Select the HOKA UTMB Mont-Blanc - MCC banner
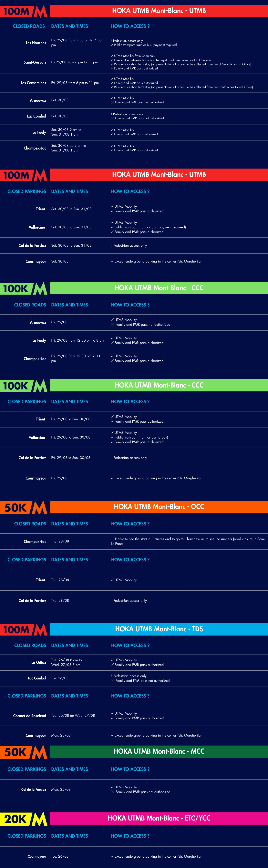The width and height of the screenshot is (268, 868). tap(159, 751)
